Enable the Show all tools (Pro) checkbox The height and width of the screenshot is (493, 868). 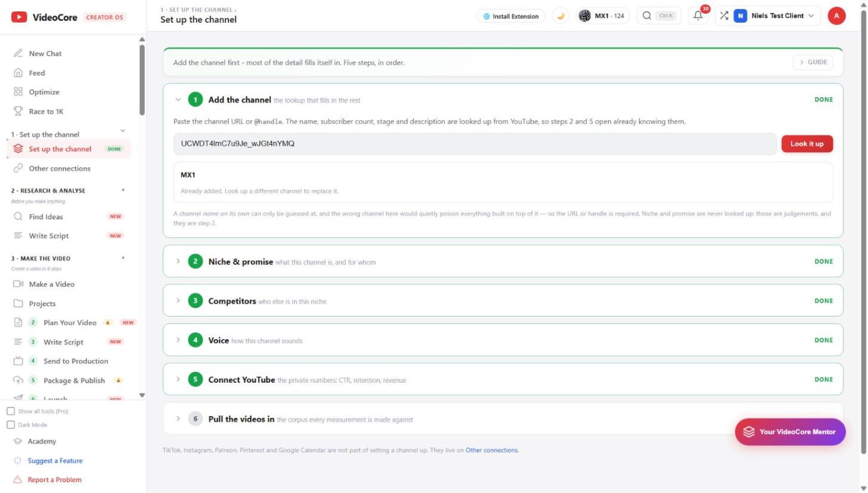(x=11, y=411)
